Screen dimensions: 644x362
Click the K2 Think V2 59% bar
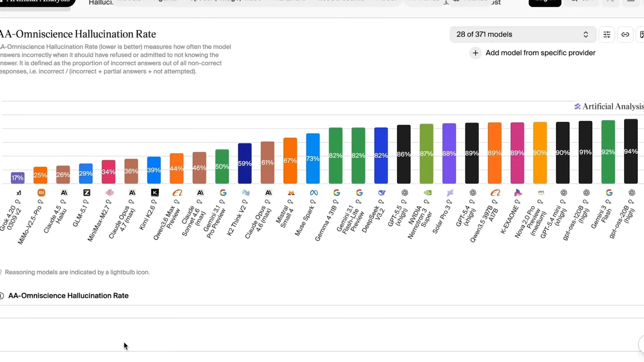[245, 163]
